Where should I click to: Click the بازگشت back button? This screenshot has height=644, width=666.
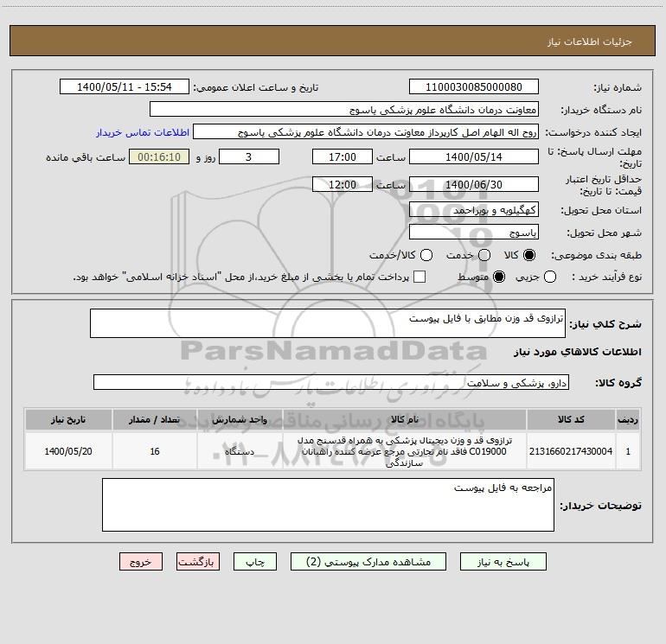pos(198,562)
